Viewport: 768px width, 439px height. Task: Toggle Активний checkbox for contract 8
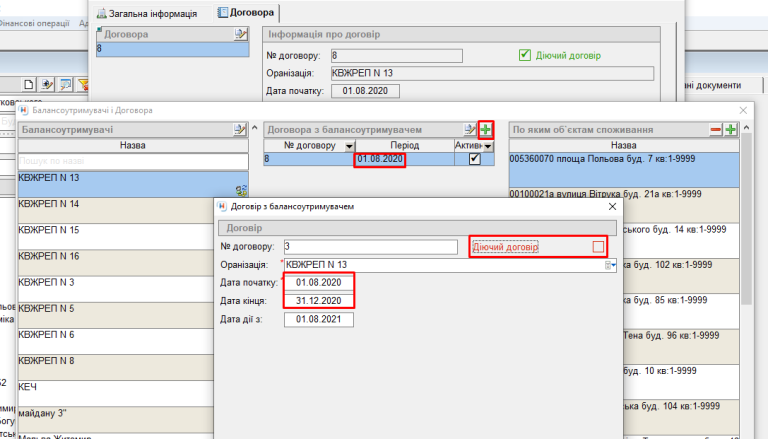(474, 159)
